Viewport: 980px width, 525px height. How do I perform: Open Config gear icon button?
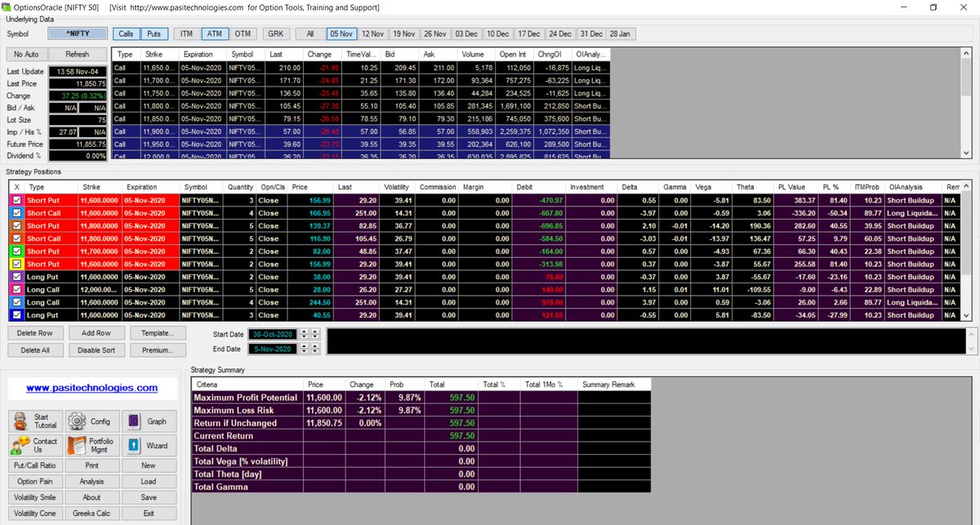click(x=91, y=421)
